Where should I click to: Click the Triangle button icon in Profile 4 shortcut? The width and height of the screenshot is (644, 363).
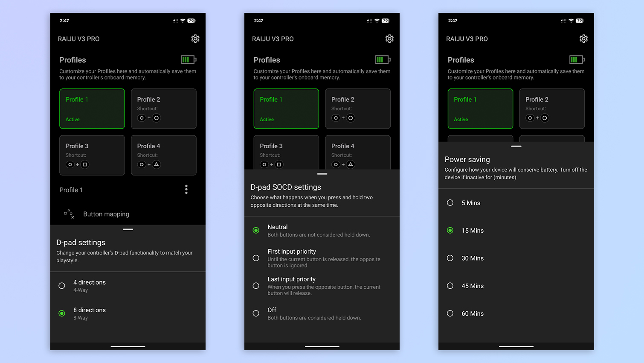point(157,164)
